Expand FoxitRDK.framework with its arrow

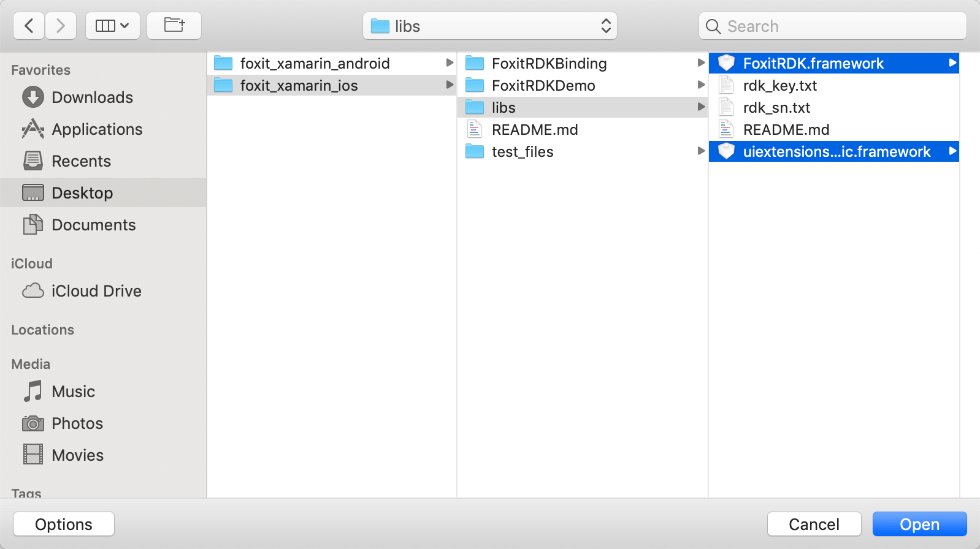click(952, 62)
